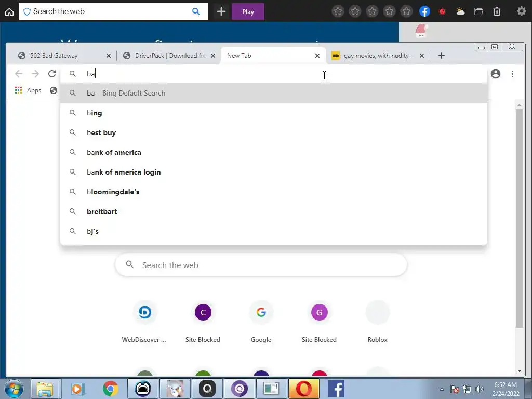The image size is (532, 399).
Task: Click the home icon in the top bar
Action: click(9, 12)
